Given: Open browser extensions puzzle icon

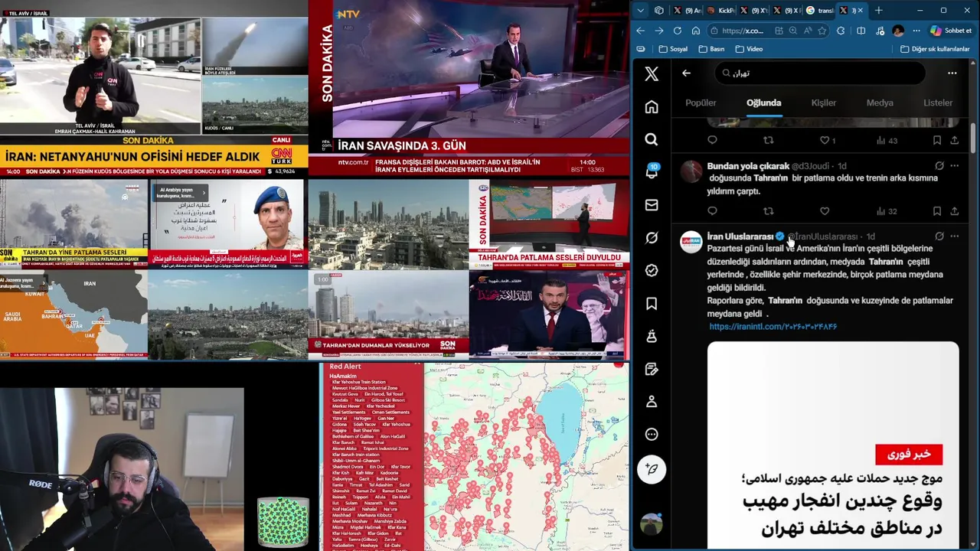Looking at the screenshot, I should [841, 31].
